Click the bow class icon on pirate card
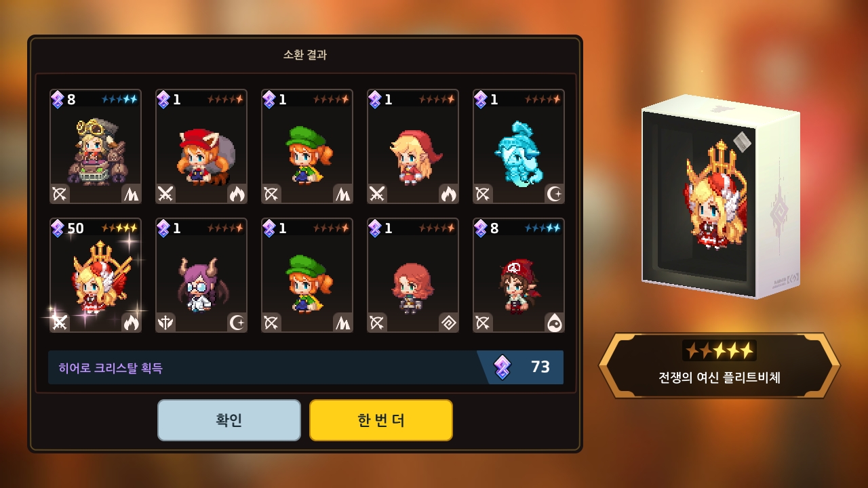The height and width of the screenshot is (488, 868). pyautogui.click(x=483, y=323)
